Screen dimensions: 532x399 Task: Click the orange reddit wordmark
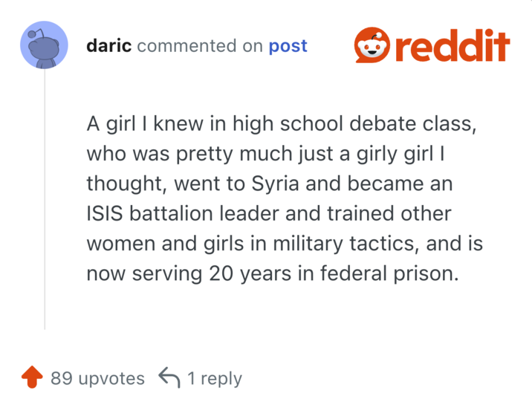450,45
